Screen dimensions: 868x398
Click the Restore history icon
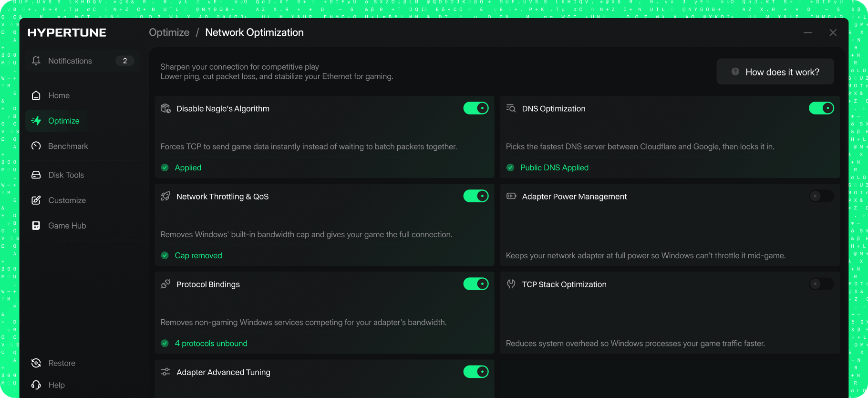(36, 363)
